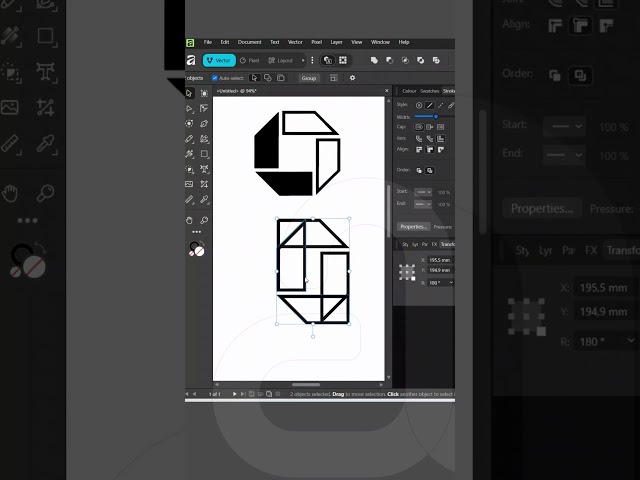Select the Artboard tool
Viewport: 640px width, 480px height.
204,93
